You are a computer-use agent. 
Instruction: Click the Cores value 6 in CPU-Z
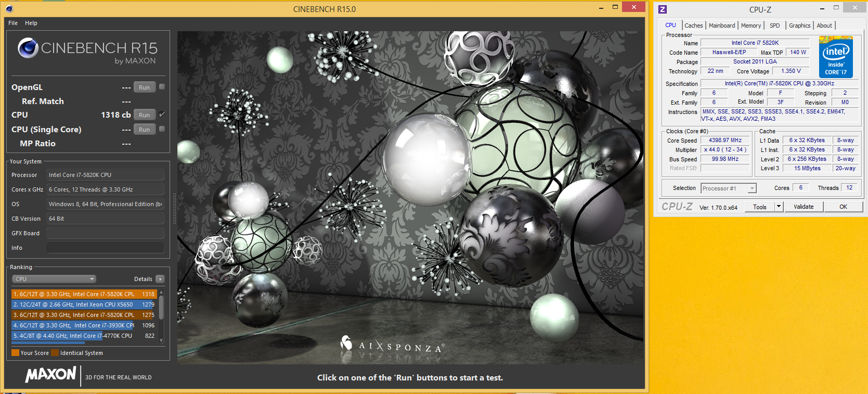coord(801,187)
